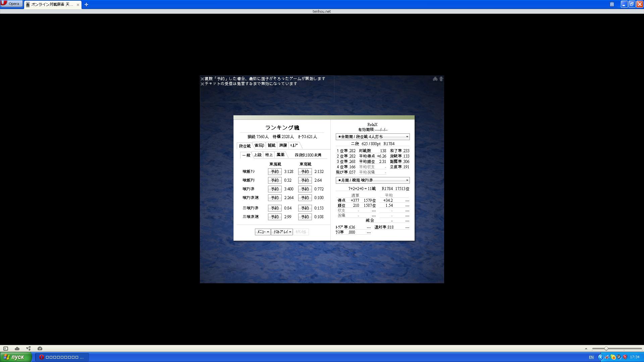Image resolution: width=644 pixels, height=362 pixels.
Task: Toggle the 音 sound icon in game
Action: point(441,79)
